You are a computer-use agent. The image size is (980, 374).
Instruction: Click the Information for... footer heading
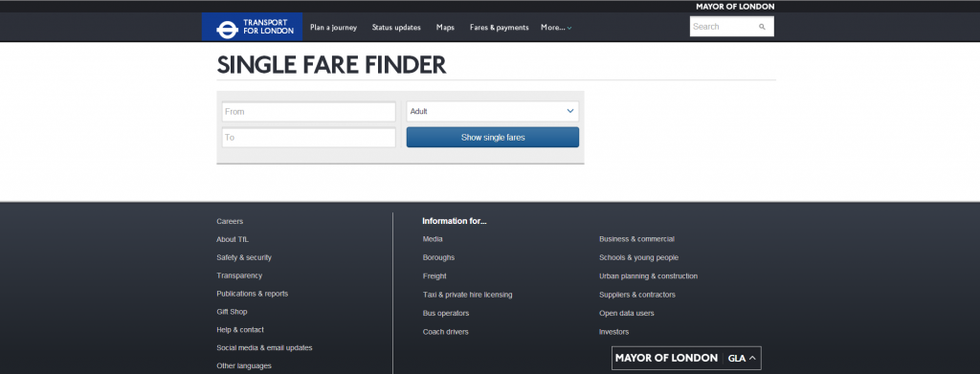[x=455, y=221]
